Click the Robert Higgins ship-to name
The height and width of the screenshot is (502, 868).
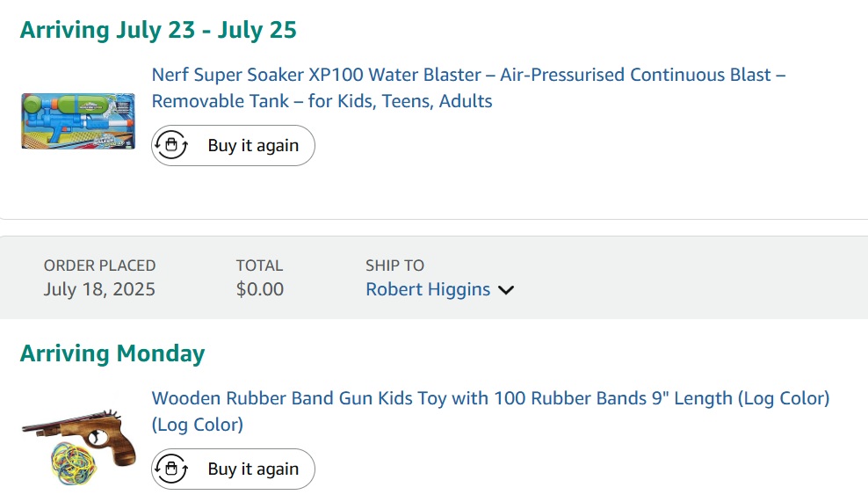point(428,289)
